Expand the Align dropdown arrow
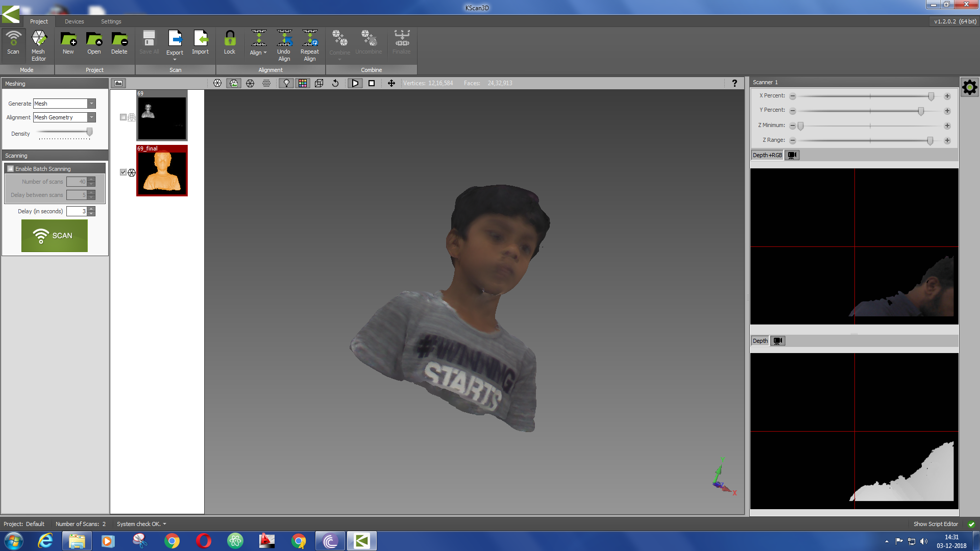Screen dimensions: 980x551 tap(265, 53)
